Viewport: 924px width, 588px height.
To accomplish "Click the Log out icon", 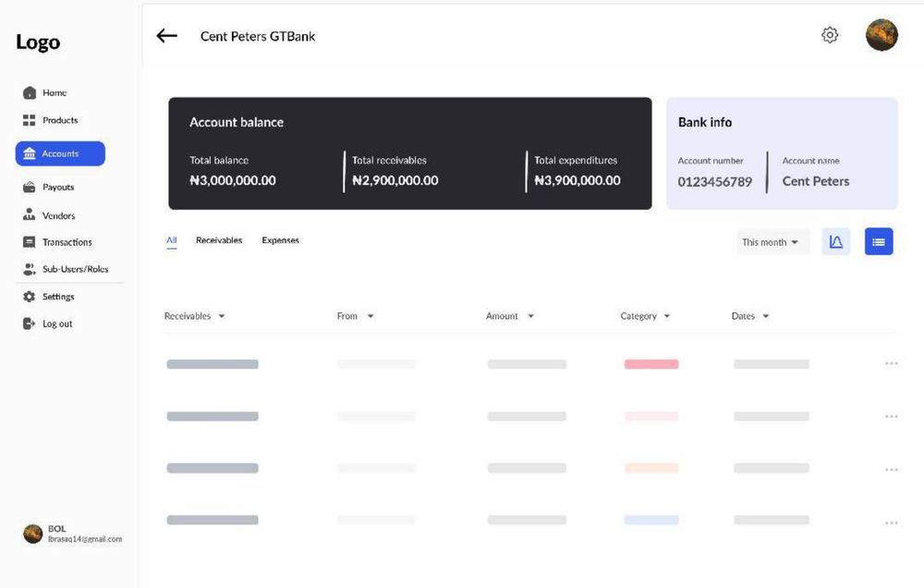I will [x=30, y=324].
